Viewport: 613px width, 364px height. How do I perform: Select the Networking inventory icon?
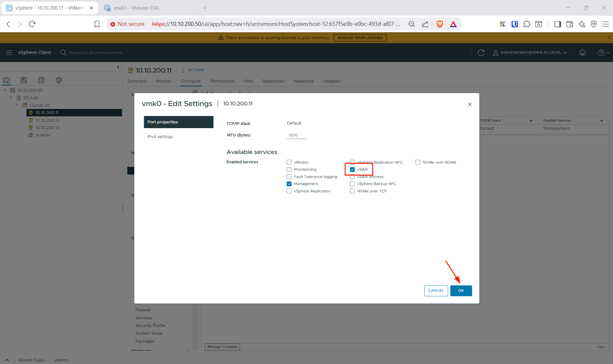59,80
